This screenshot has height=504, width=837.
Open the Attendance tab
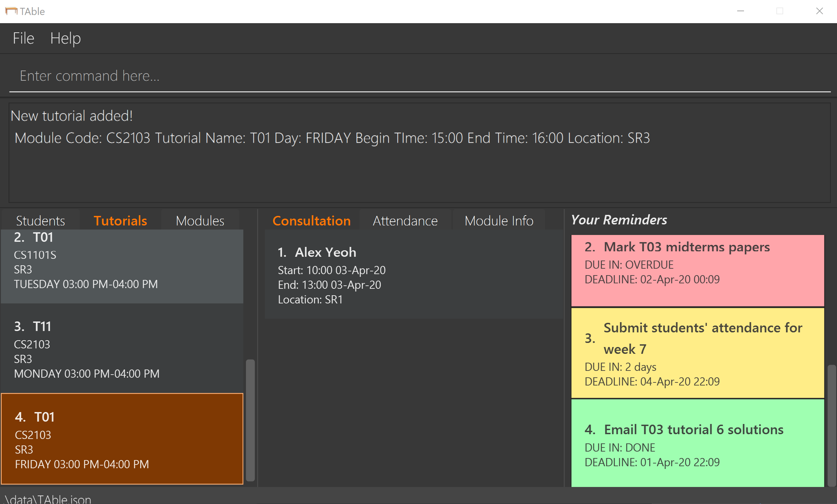click(x=405, y=221)
